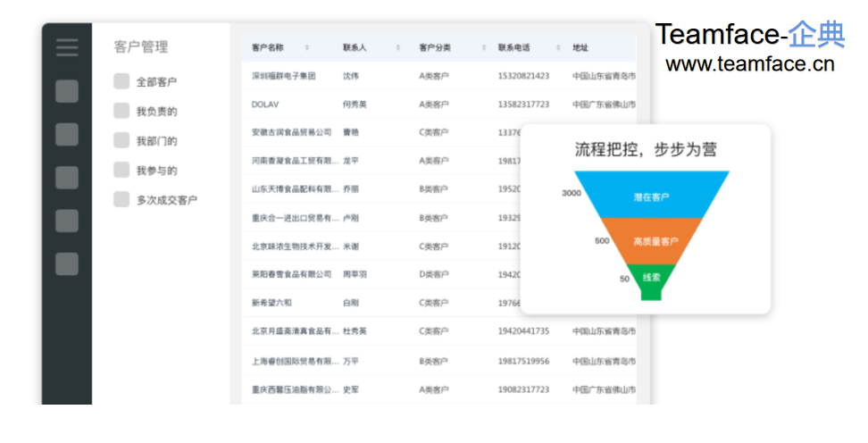This screenshot has height=443, width=868.
Task: Click phone number 19082317723
Action: click(523, 389)
